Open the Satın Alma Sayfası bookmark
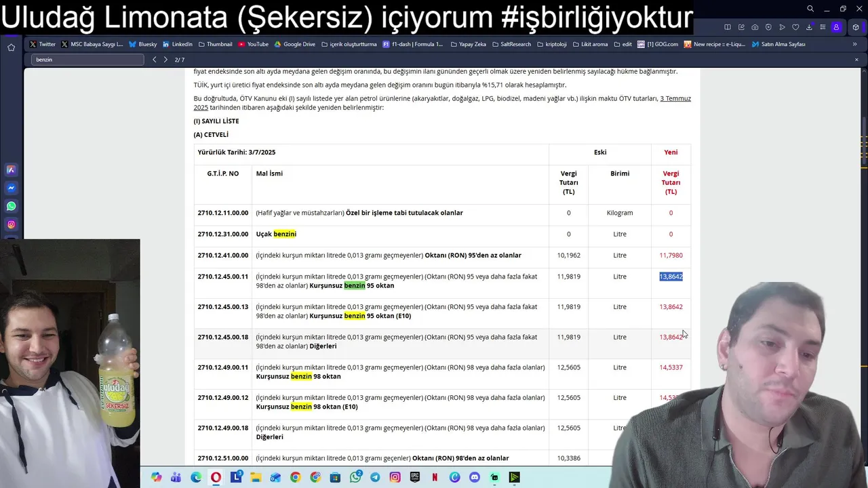This screenshot has height=488, width=868. 778,44
